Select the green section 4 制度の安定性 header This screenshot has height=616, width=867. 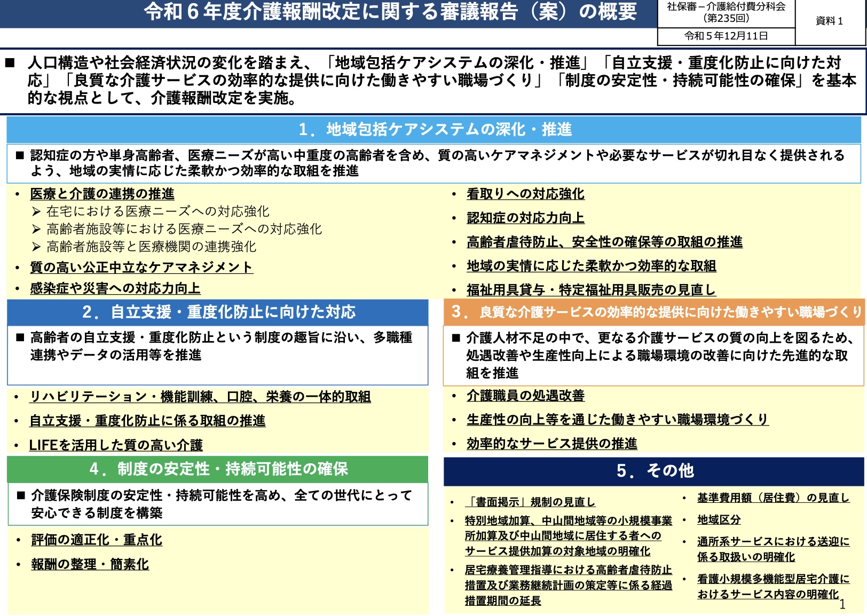point(218,469)
